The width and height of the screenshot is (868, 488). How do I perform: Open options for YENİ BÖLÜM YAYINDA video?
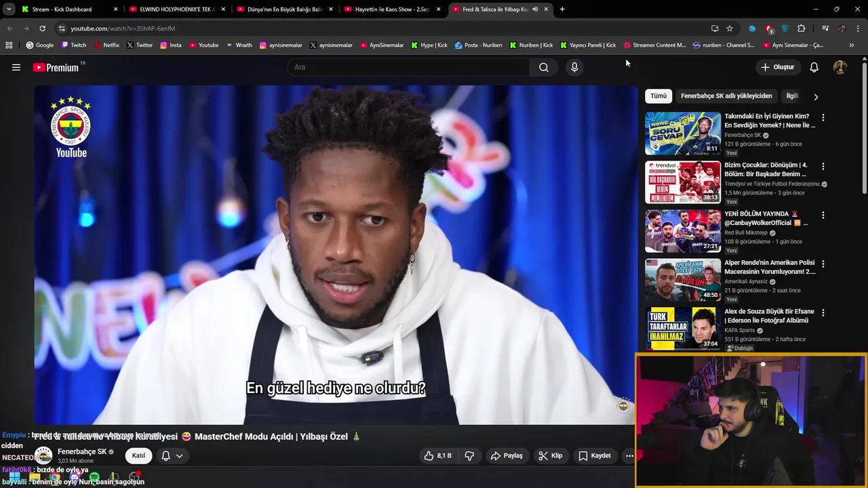click(x=823, y=215)
